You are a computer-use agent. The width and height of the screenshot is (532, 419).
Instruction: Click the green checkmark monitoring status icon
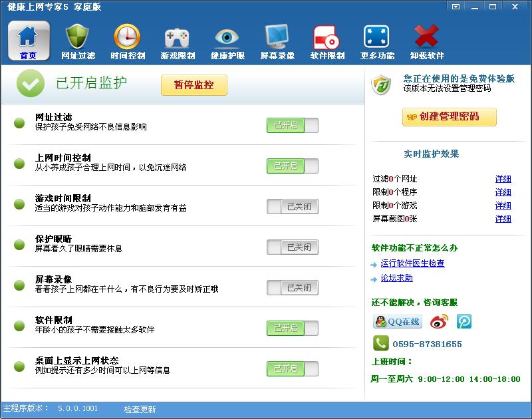tap(31, 83)
